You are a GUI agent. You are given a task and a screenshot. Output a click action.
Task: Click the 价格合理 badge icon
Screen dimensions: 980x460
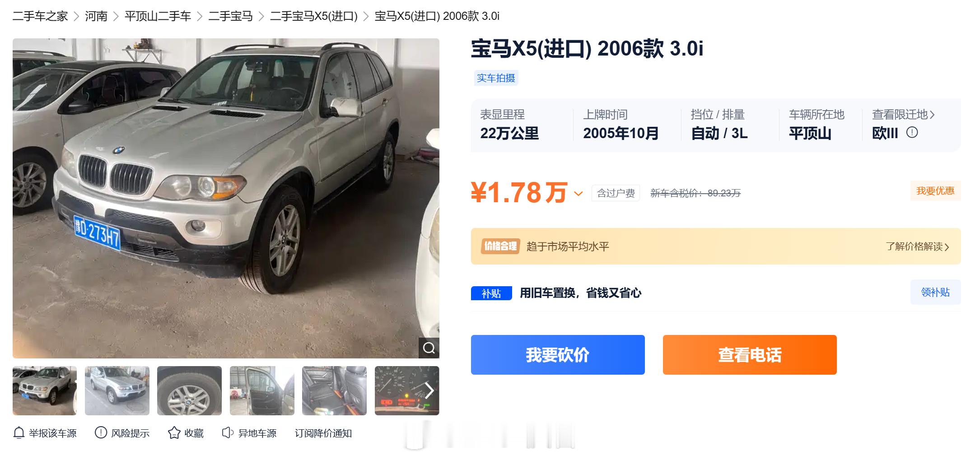click(500, 246)
